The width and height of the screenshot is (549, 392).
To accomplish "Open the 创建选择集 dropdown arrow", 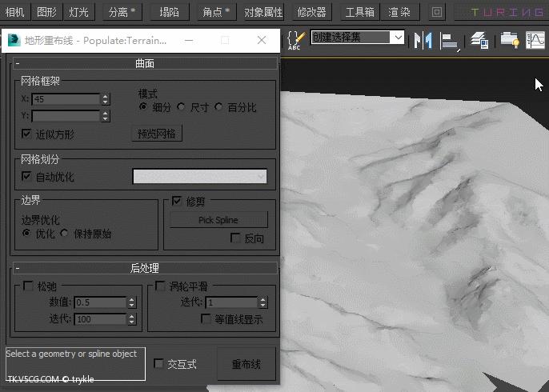I will (398, 37).
